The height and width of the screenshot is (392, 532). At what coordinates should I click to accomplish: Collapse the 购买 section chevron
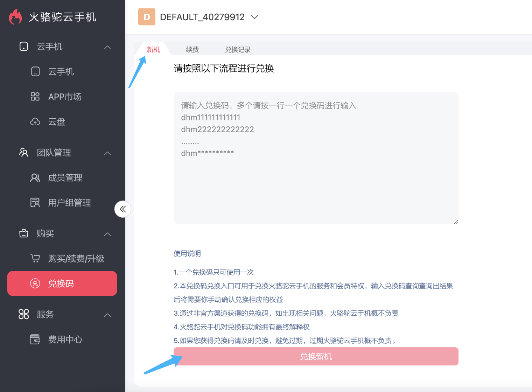[x=107, y=234]
